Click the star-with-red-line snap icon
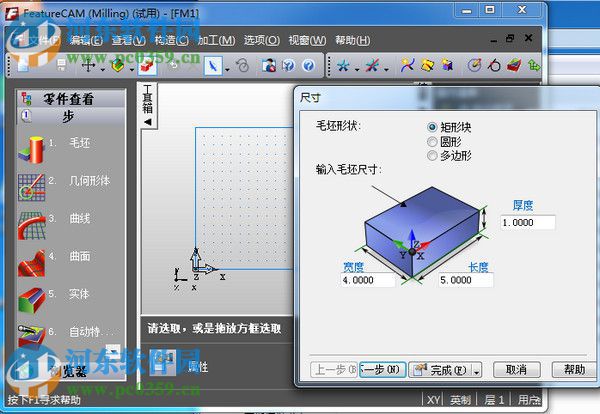Viewport: 600px width, 414px height. (372, 66)
